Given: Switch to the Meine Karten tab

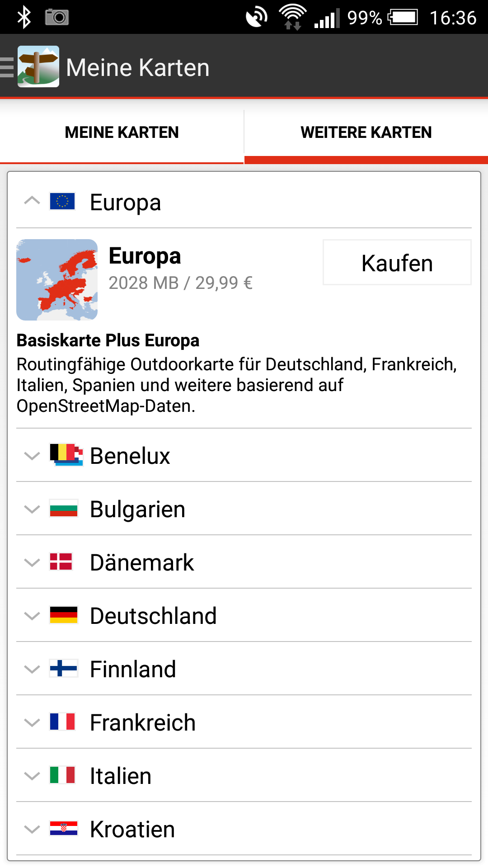Looking at the screenshot, I should (122, 132).
